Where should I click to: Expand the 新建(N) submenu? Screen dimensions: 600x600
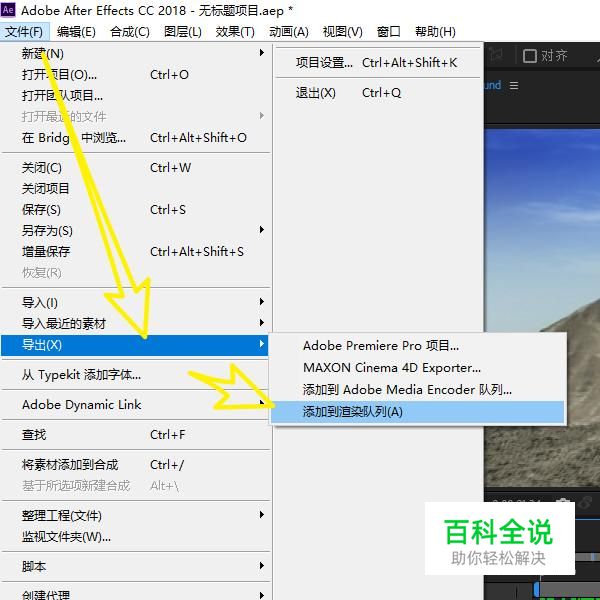(x=136, y=54)
